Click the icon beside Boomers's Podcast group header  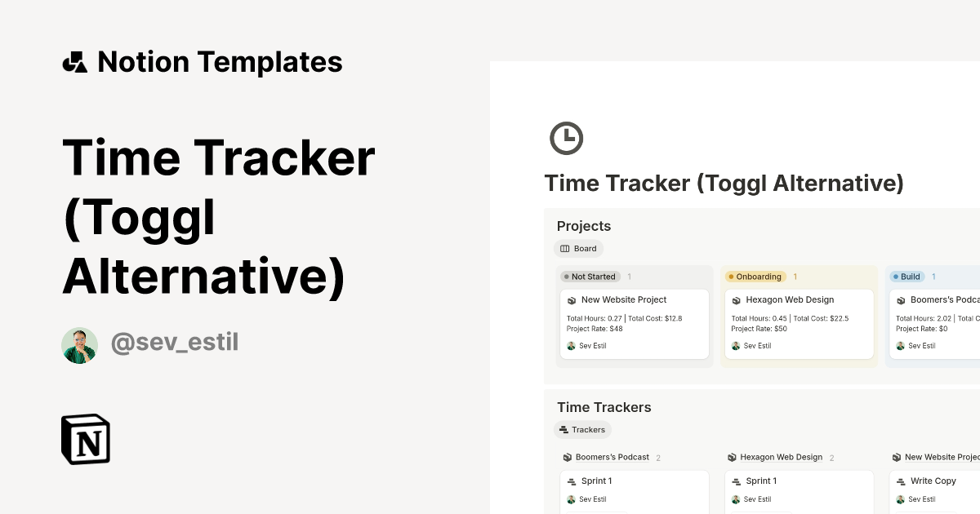click(x=566, y=457)
